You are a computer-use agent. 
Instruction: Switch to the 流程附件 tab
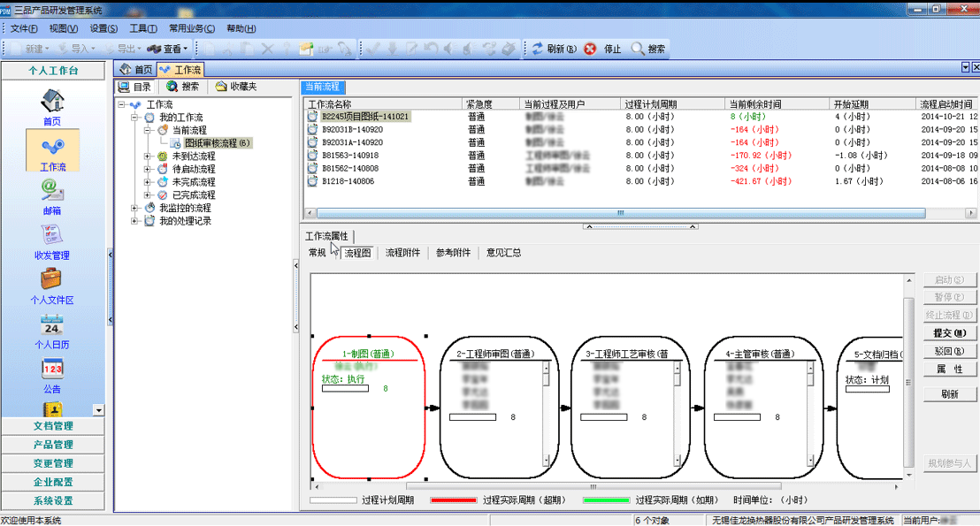tap(402, 253)
